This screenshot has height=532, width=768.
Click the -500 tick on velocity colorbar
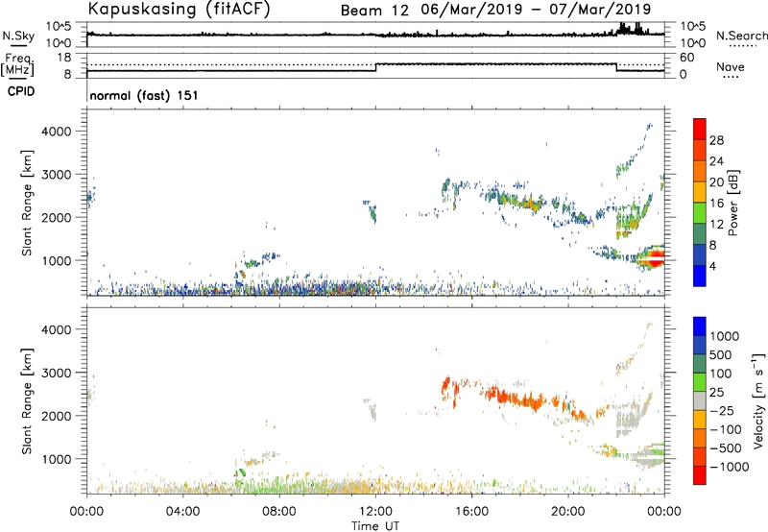tap(726, 447)
